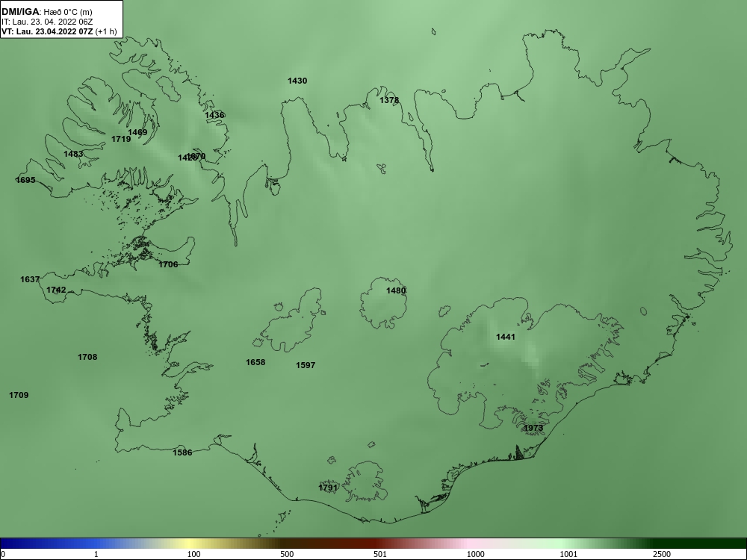Image resolution: width=747 pixels, height=560 pixels.
Task: Click the value 1791 on the southern glacier
Action: tap(328, 488)
